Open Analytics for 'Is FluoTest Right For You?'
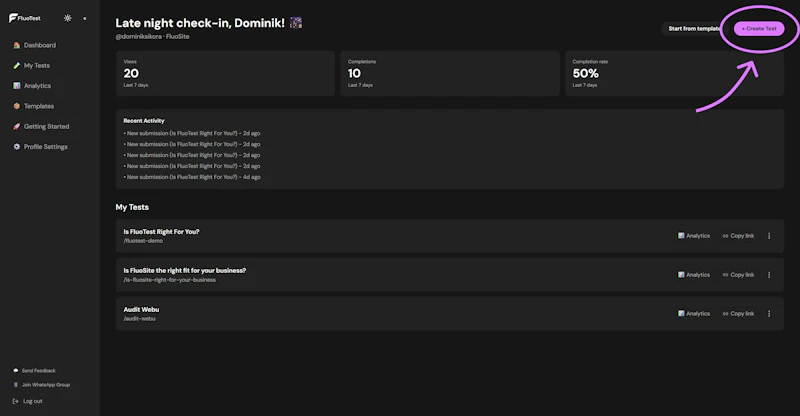Screen dimensions: 800x416 (694, 236)
